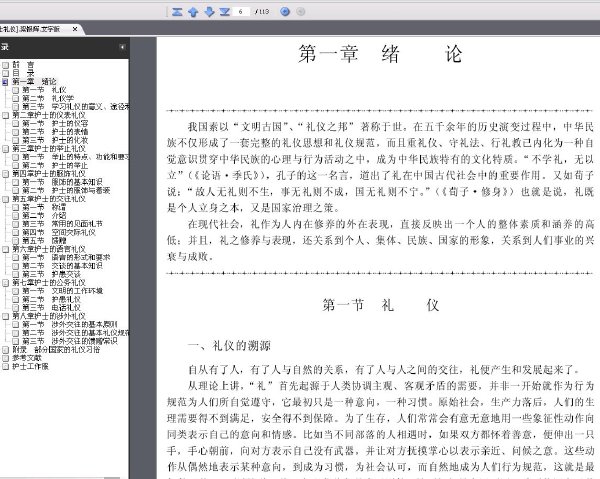The width and height of the screenshot is (600, 479).
Task: Collapse the bookmarks panel with the arrow
Action: coord(122,47)
